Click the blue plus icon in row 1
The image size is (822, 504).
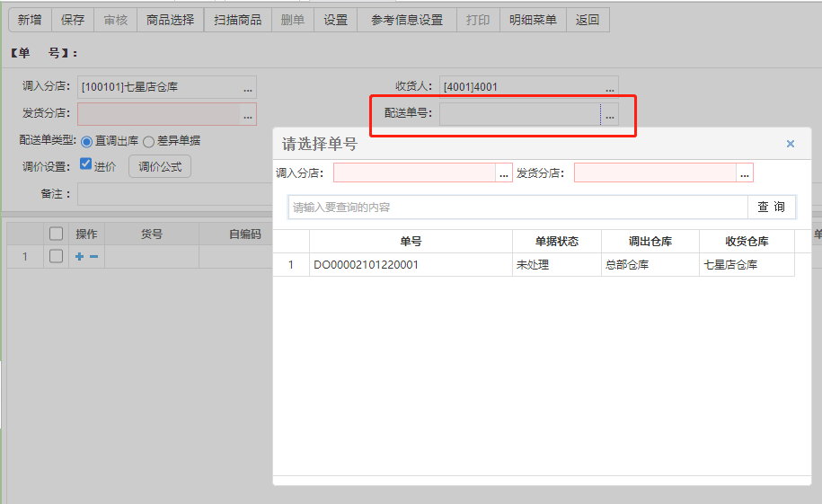tap(79, 256)
